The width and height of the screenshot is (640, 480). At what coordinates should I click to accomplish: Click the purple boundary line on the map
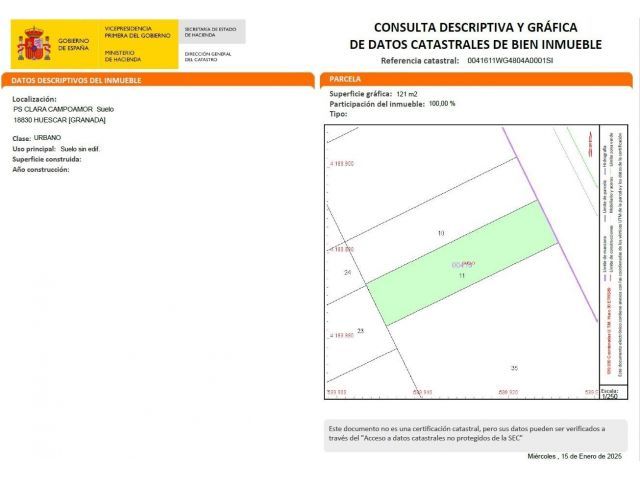click(550, 224)
